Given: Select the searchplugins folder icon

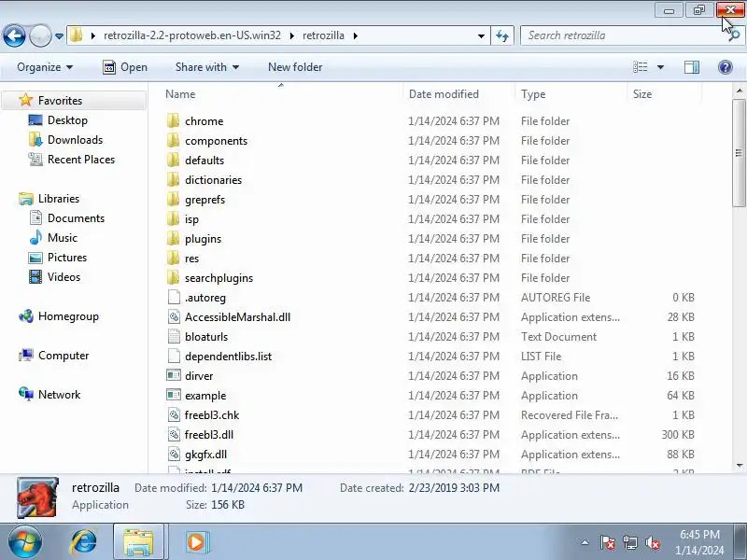Looking at the screenshot, I should tap(174, 277).
